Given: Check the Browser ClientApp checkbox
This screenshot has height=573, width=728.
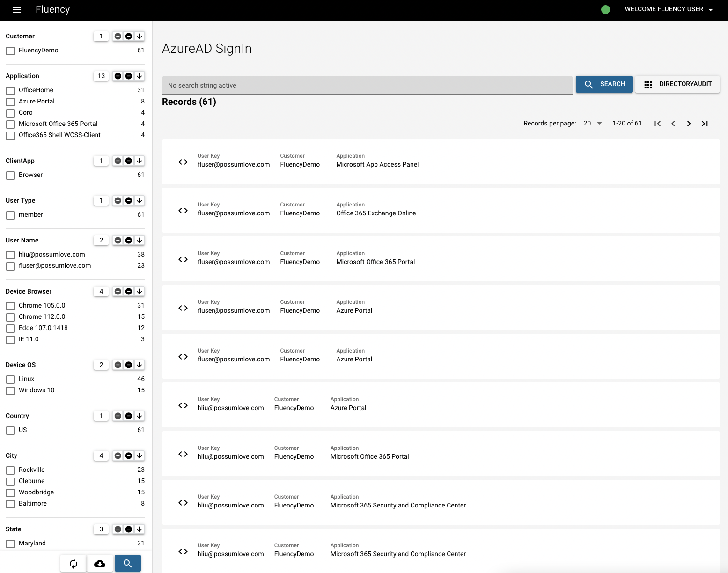Looking at the screenshot, I should click(10, 176).
